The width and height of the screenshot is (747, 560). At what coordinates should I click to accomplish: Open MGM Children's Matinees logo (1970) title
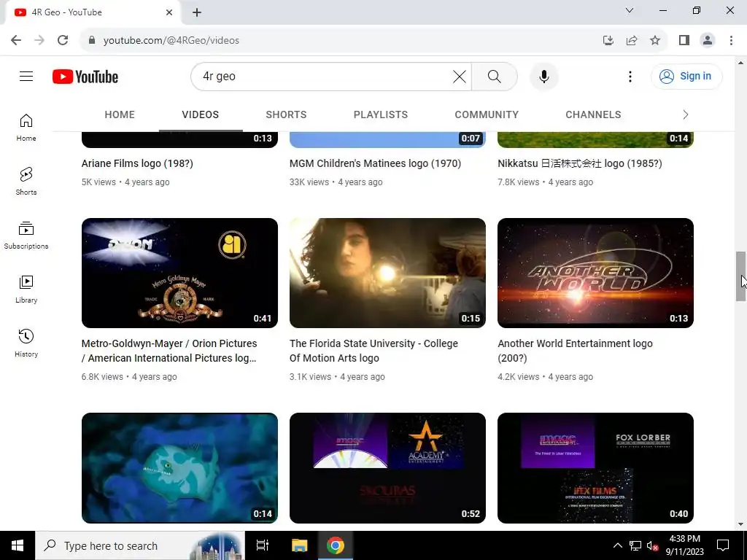coord(376,163)
